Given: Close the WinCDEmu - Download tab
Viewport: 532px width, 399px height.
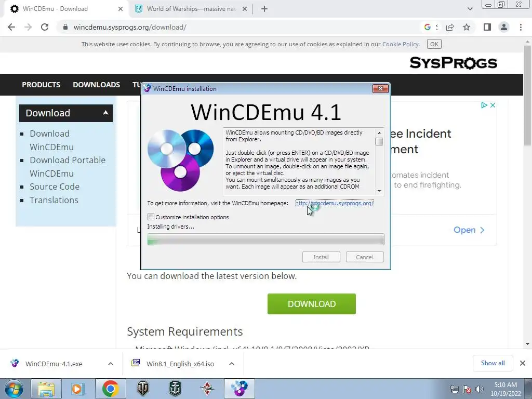Looking at the screenshot, I should click(x=121, y=9).
